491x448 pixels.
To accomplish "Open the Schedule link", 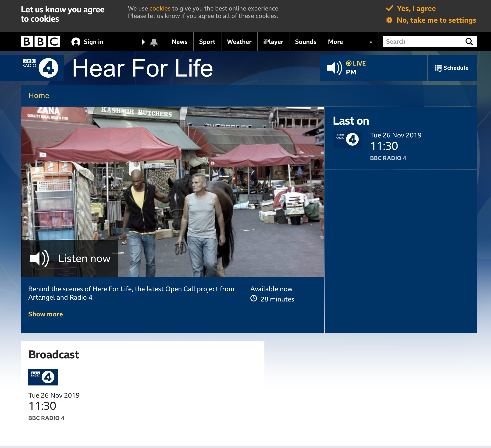I will (452, 68).
